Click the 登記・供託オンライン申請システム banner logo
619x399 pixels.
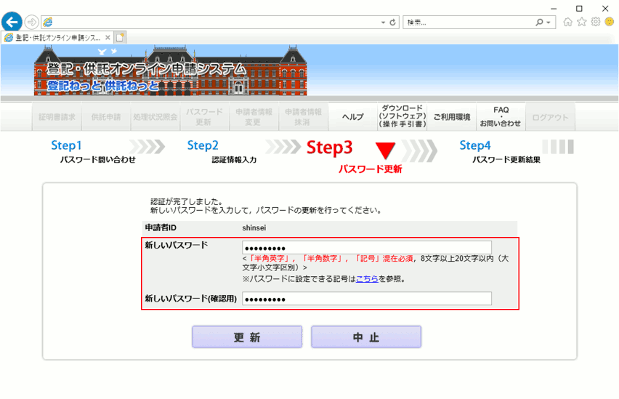point(170,70)
